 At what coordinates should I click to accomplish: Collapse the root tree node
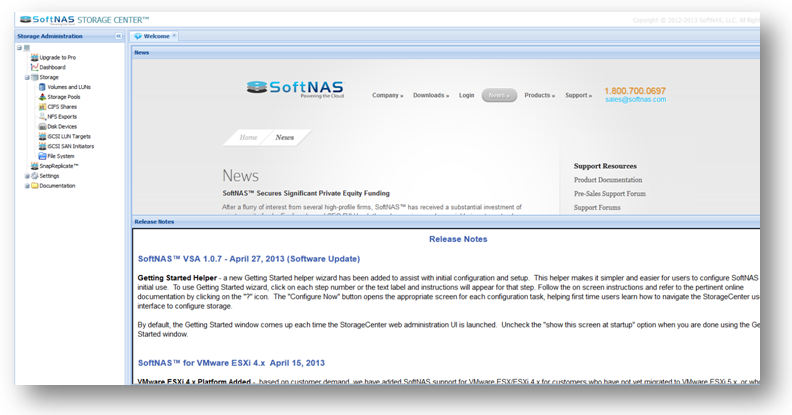[x=20, y=47]
